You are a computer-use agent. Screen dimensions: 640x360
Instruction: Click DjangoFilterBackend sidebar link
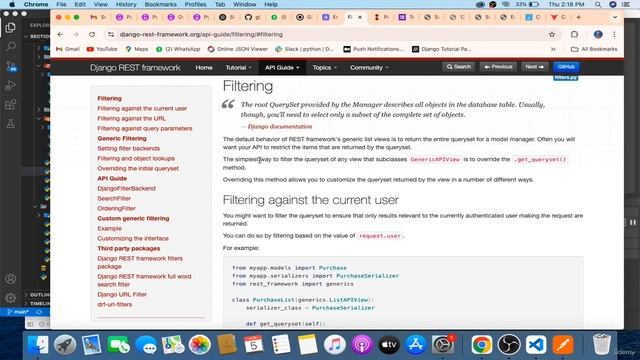point(126,189)
